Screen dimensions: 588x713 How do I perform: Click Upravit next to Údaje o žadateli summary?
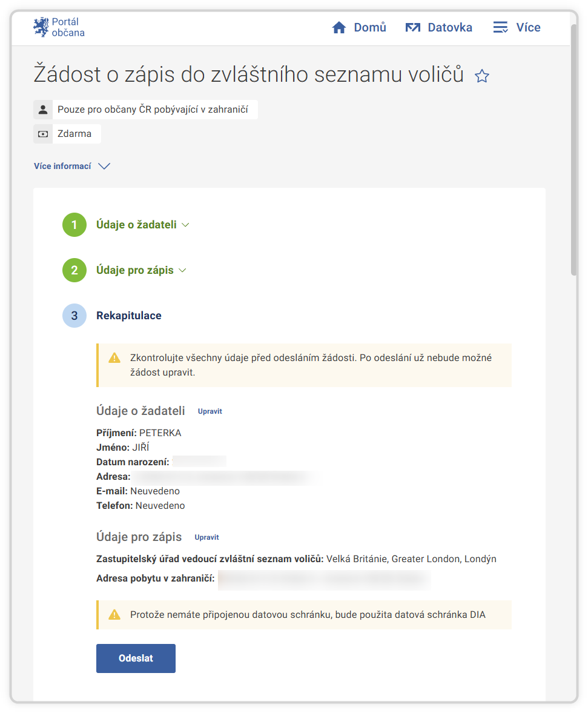click(210, 411)
